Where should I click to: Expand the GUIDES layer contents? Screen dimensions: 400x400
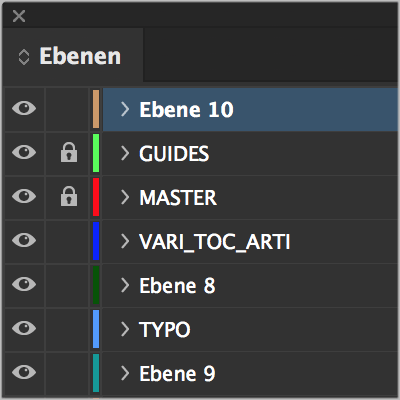click(125, 153)
